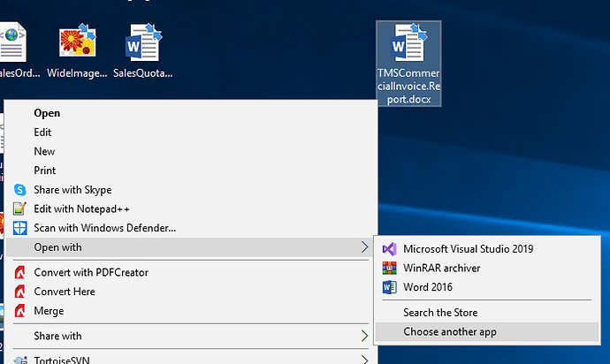Click the Skype icon in context menu

pos(20,190)
